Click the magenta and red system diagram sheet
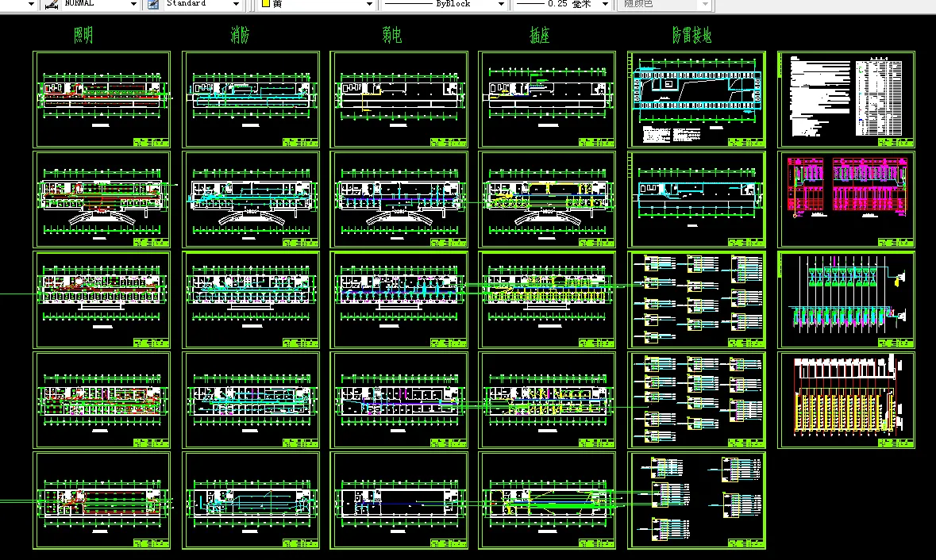 845,199
